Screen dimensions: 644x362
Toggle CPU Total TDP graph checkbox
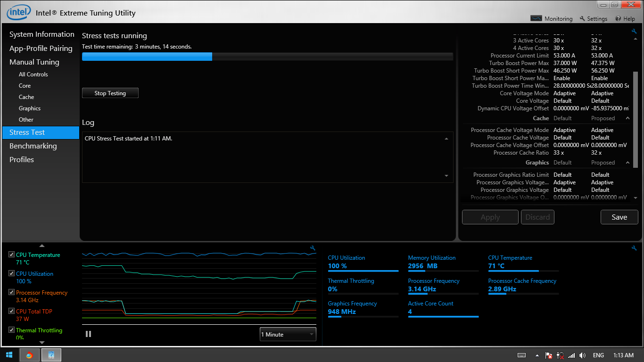pyautogui.click(x=11, y=311)
